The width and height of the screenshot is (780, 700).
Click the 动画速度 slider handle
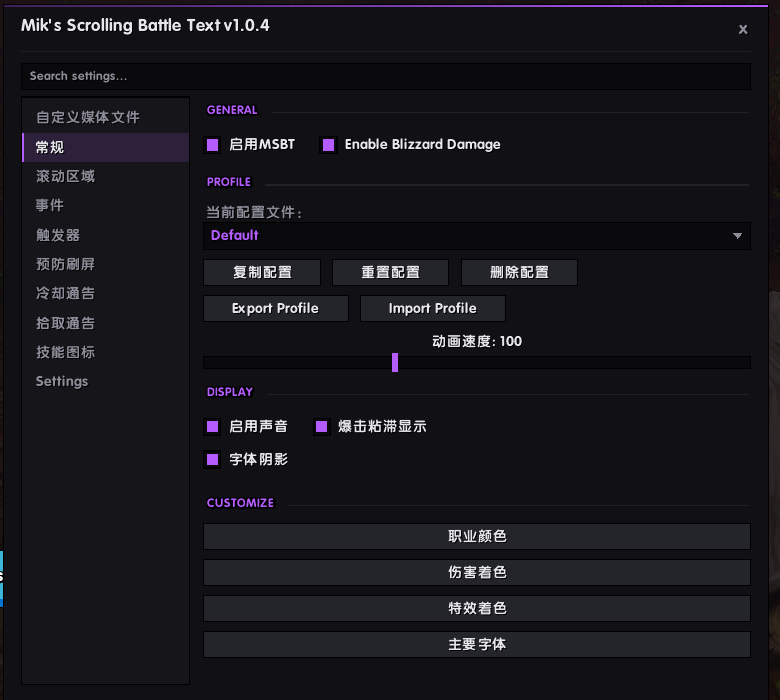pyautogui.click(x=395, y=362)
